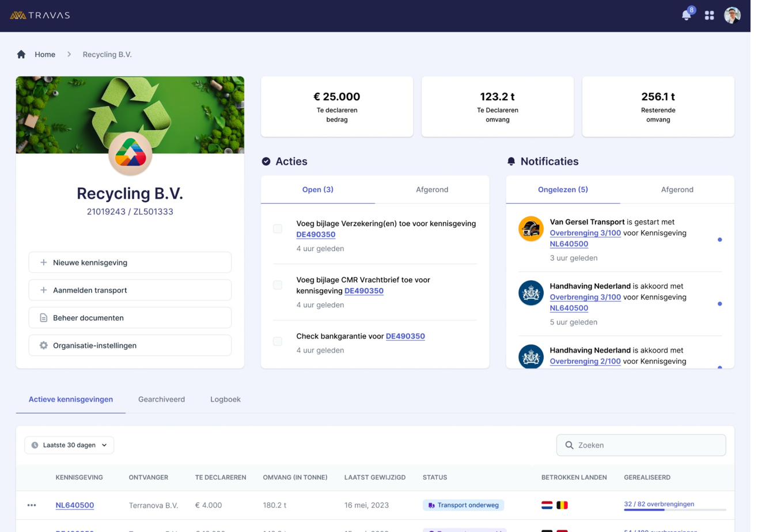This screenshot has height=532, width=758.
Task: Switch to the Open (3) actions tab
Action: point(321,191)
